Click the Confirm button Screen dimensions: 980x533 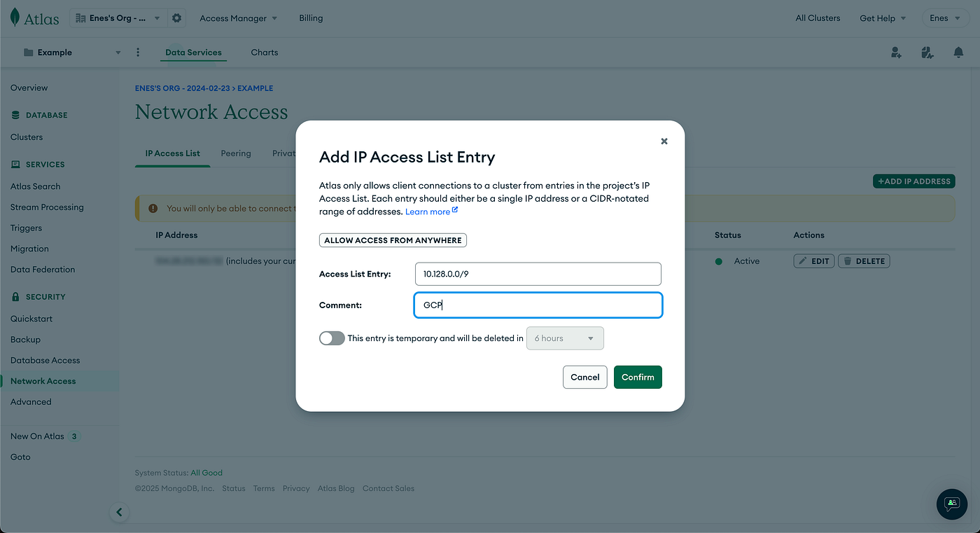click(x=638, y=377)
